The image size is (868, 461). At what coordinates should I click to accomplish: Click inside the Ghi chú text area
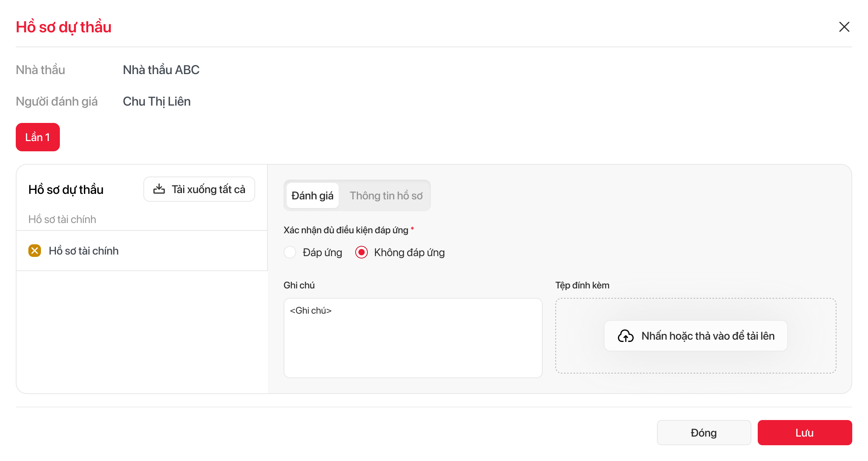413,343
